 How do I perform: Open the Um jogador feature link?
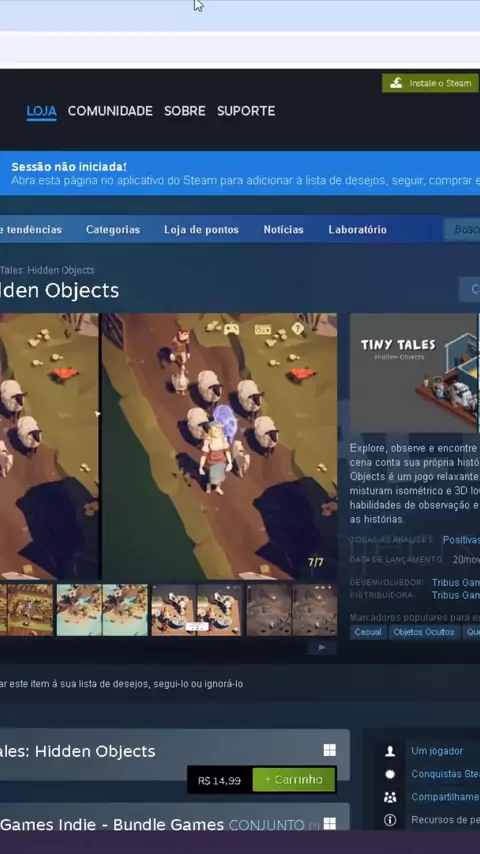click(x=437, y=751)
